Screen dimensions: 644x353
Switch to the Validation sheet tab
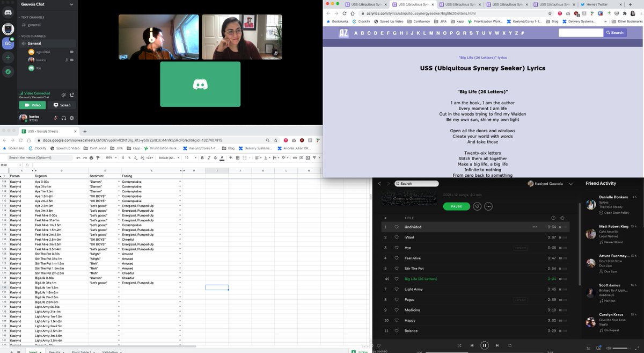[x=112, y=352]
